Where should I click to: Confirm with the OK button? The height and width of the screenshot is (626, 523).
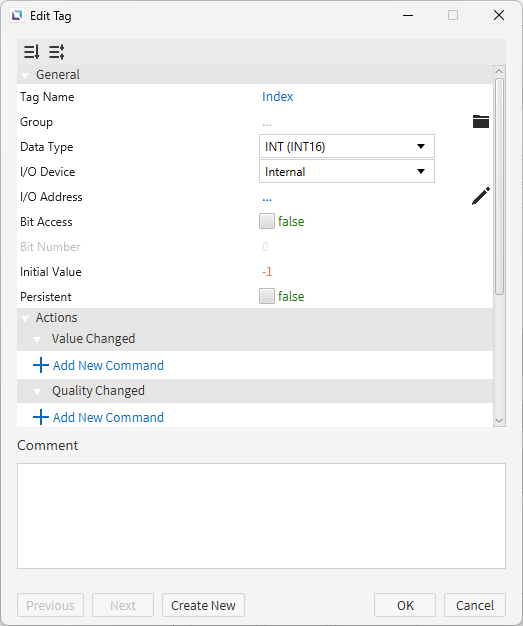405,605
